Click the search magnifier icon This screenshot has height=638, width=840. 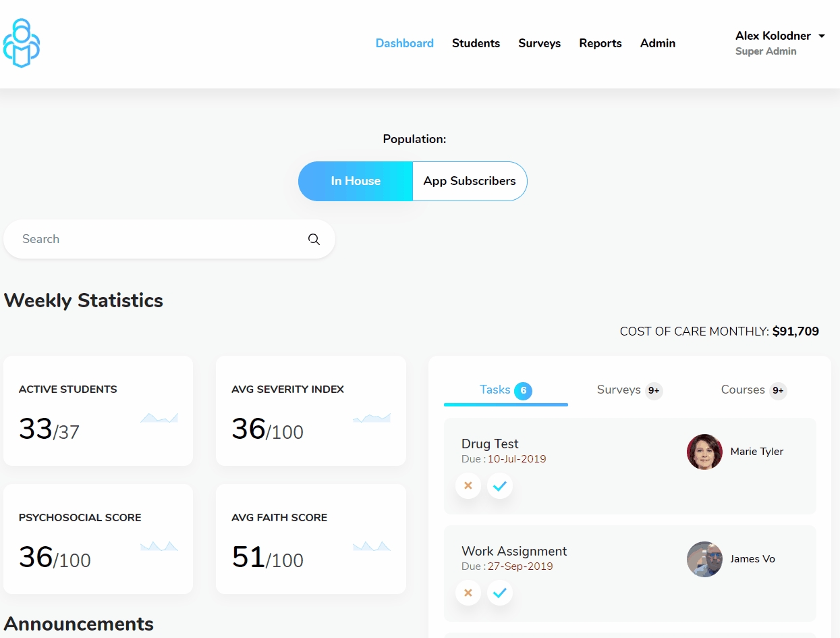tap(314, 239)
